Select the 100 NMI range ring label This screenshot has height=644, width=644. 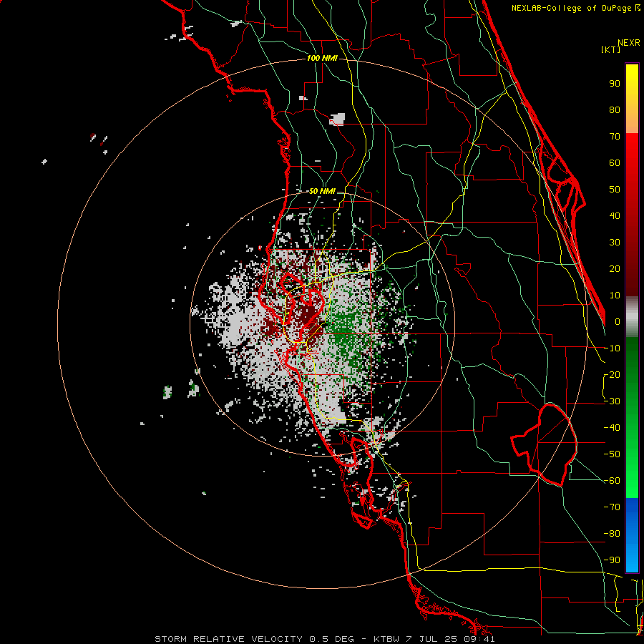pyautogui.click(x=323, y=58)
